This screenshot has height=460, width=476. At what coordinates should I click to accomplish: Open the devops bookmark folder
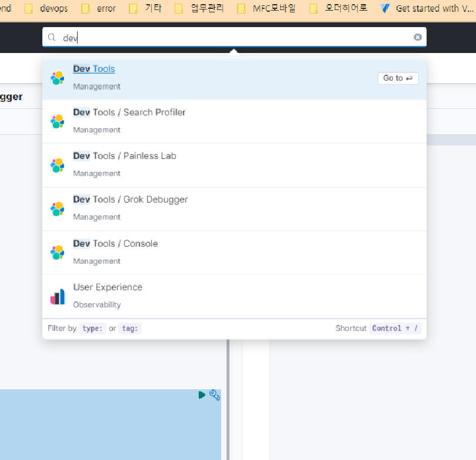click(x=46, y=8)
